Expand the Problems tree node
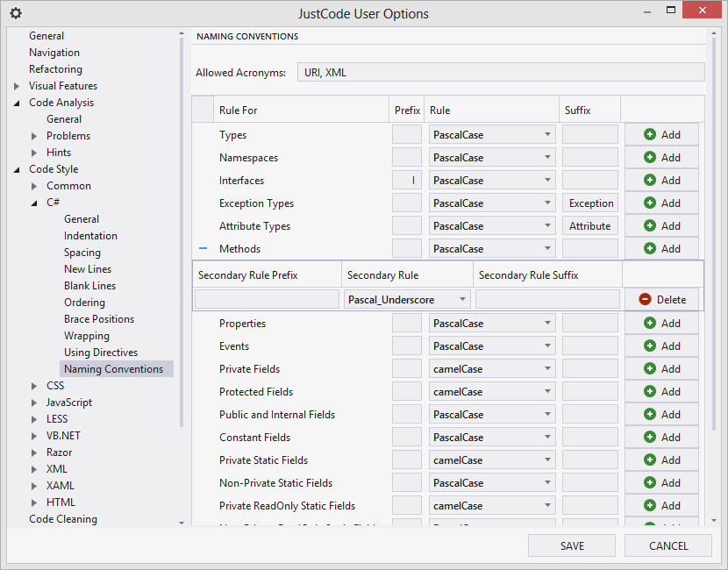Viewport: 728px width, 570px height. coord(34,136)
